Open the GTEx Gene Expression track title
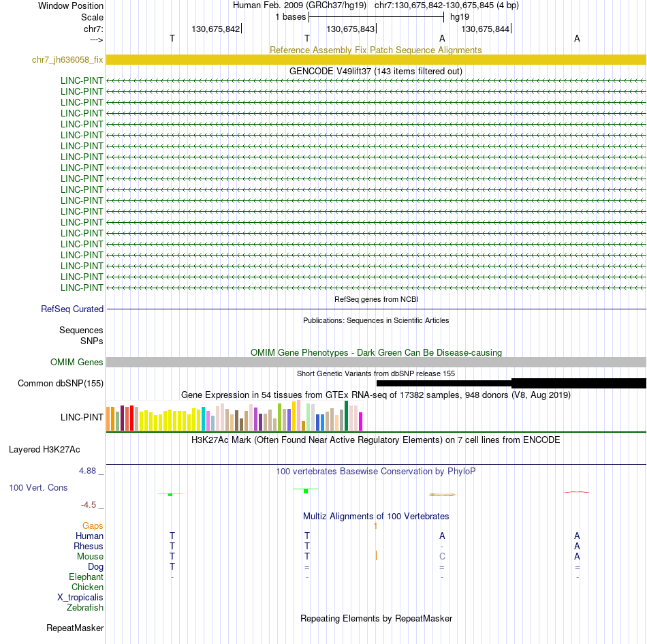Image resolution: width=647 pixels, height=644 pixels. tap(376, 395)
